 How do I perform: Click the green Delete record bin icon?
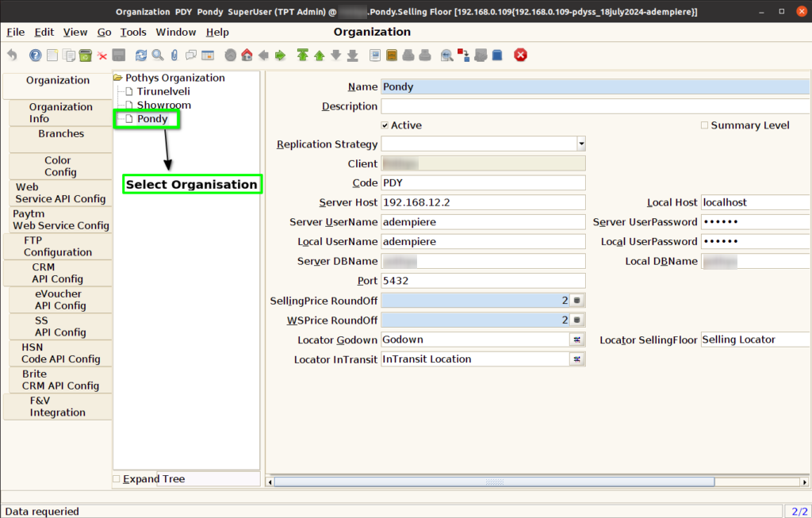click(x=86, y=55)
